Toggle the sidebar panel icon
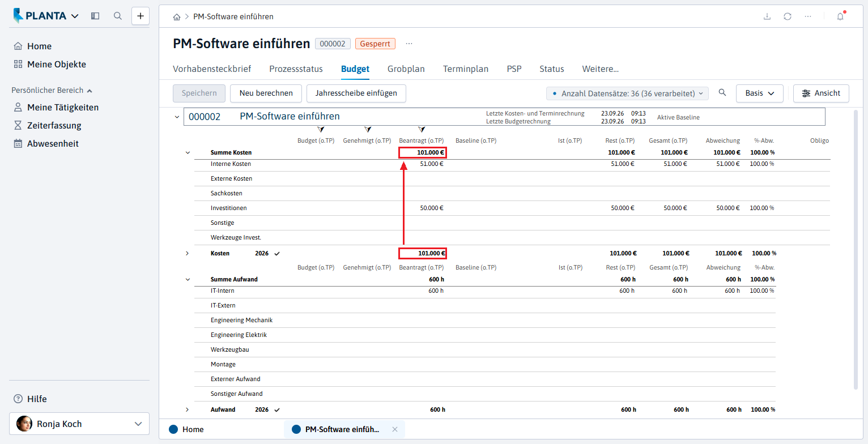The image size is (868, 444). (95, 16)
